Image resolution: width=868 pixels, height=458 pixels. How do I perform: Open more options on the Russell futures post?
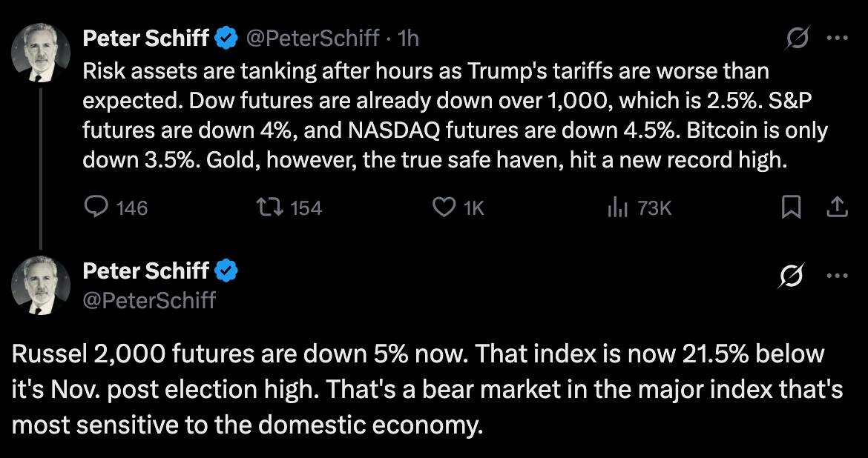click(x=837, y=276)
